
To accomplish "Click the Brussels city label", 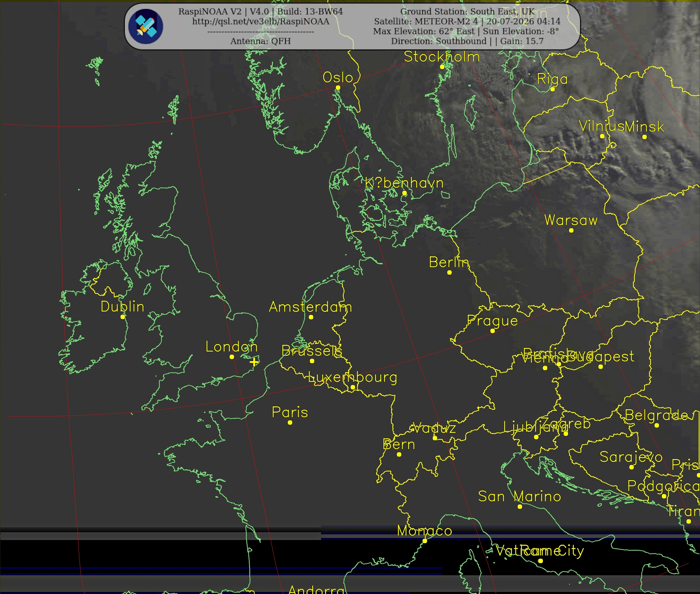I will [x=312, y=351].
